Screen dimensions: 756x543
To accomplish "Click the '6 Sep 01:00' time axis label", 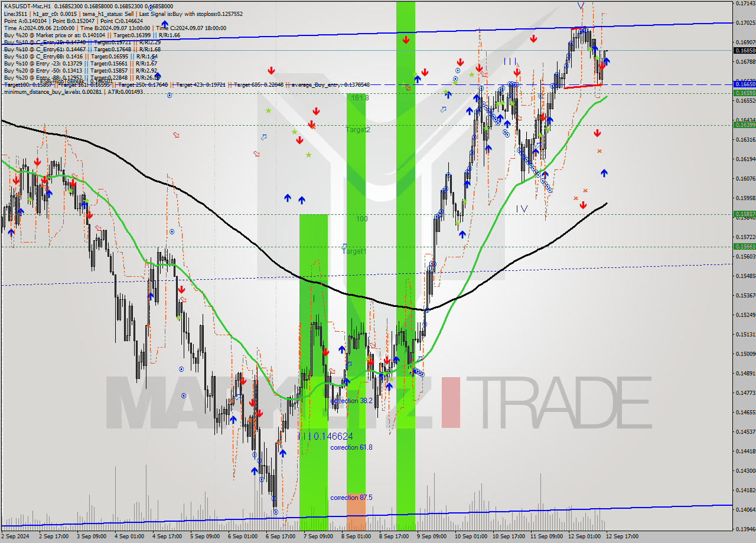I will (243, 537).
